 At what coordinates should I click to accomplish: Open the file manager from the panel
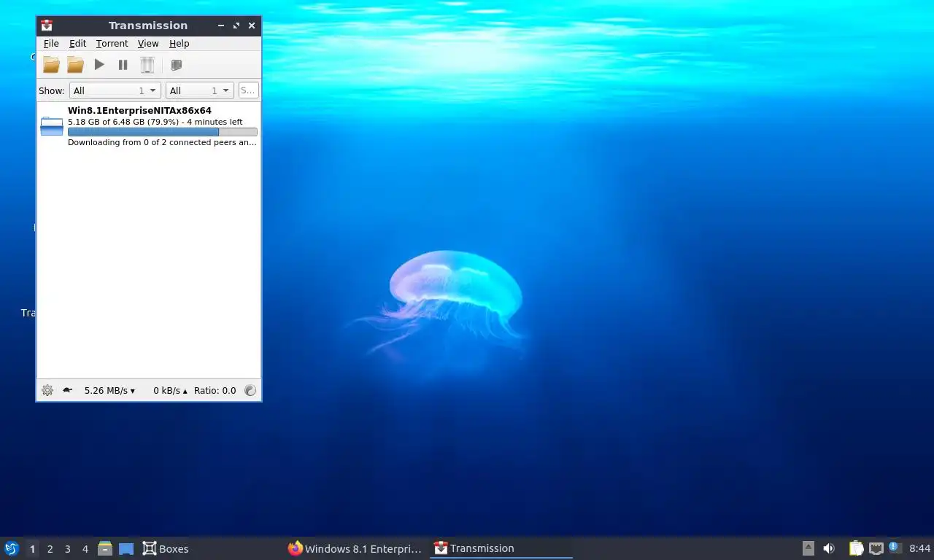[105, 548]
